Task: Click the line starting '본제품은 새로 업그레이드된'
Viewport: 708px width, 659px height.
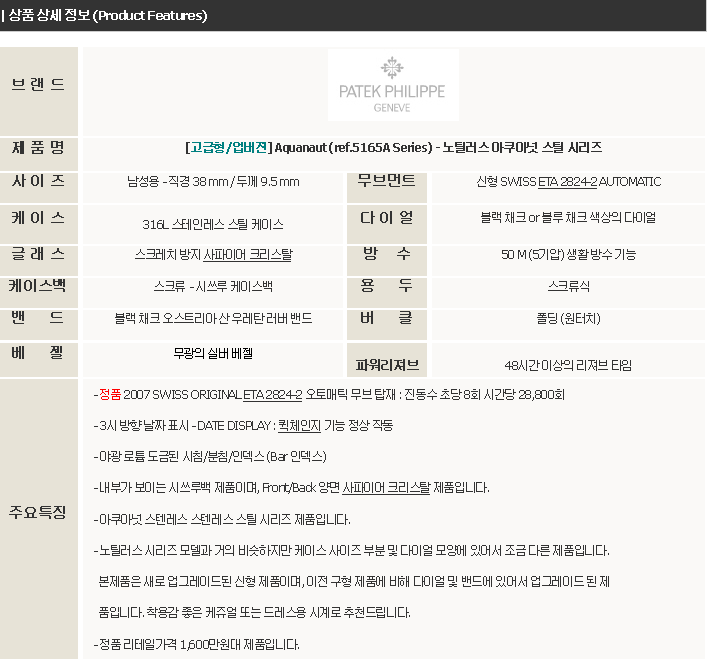Action: 354,581
